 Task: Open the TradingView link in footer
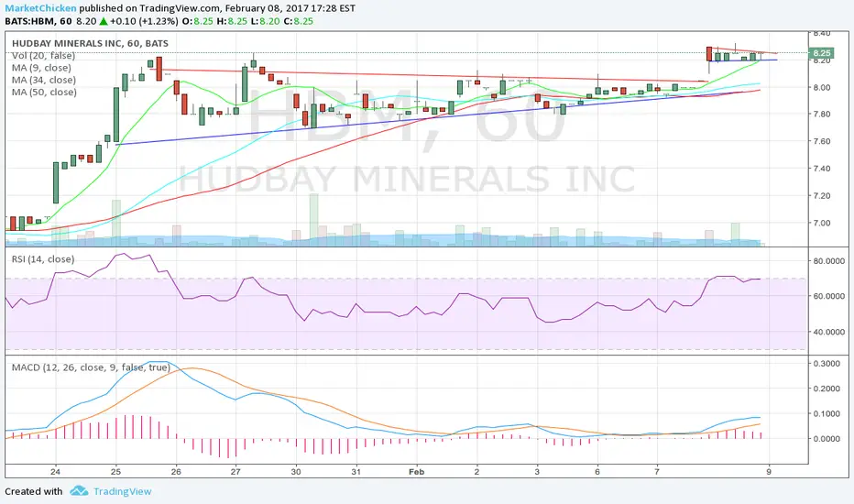click(122, 491)
